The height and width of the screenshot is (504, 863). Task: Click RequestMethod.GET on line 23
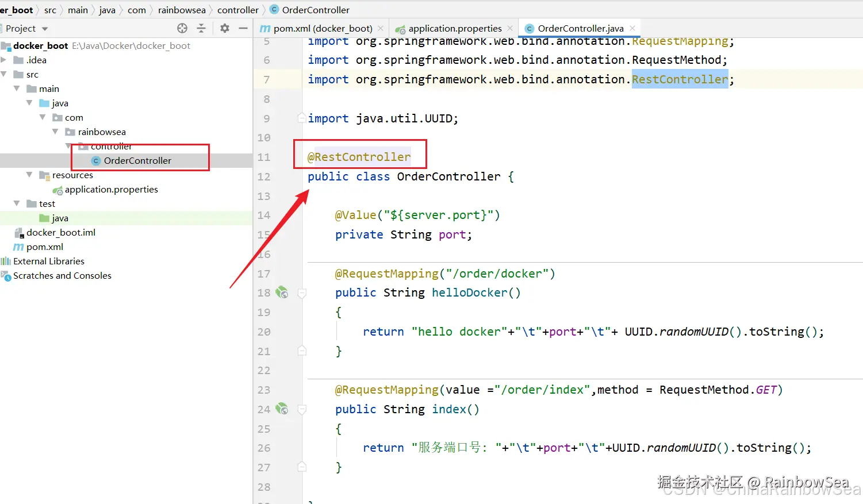click(718, 390)
